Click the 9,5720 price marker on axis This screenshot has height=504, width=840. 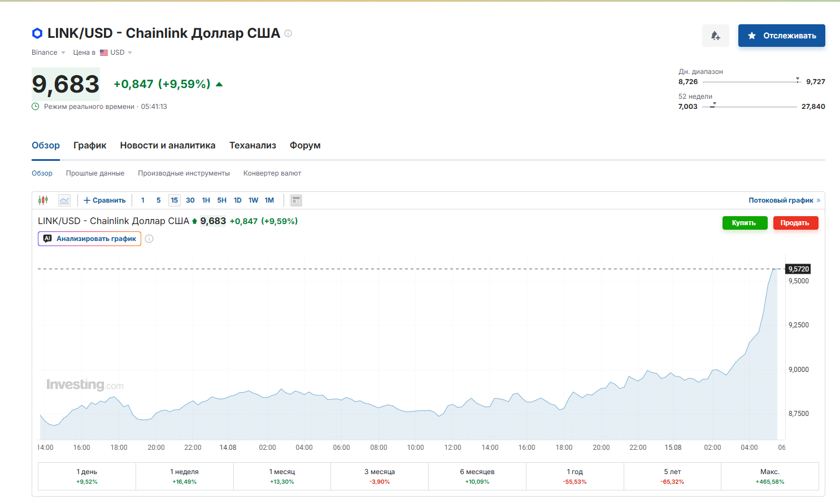(799, 269)
